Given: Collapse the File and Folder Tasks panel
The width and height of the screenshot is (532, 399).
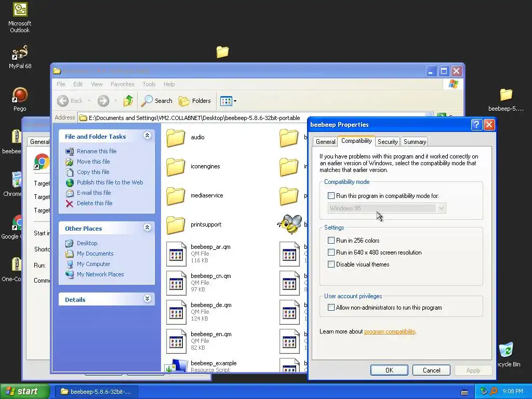Looking at the screenshot, I should [x=147, y=136].
